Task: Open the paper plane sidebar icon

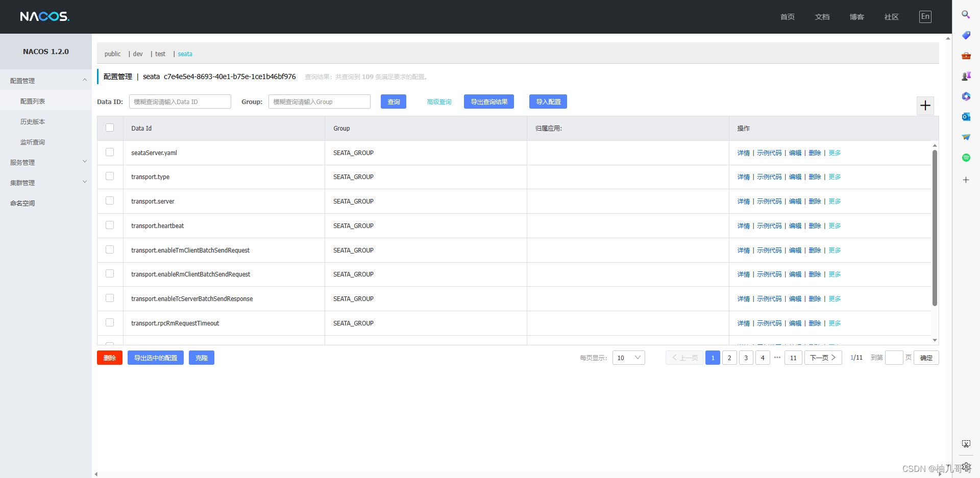Action: [966, 137]
